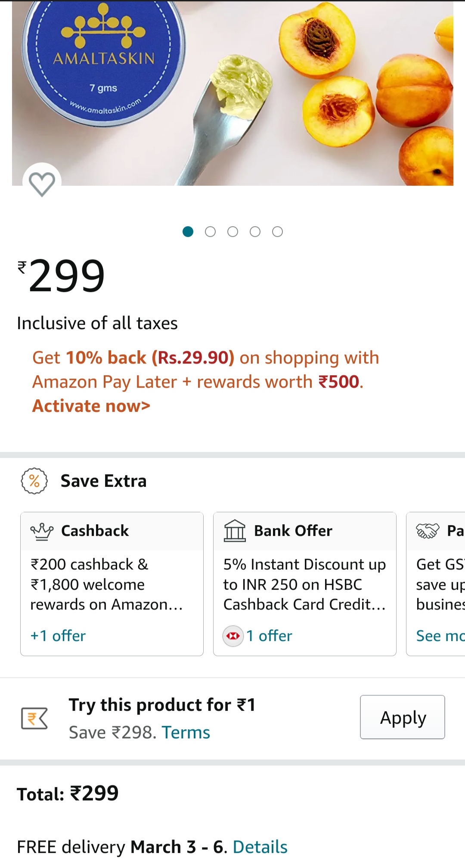
Task: Tap the rupee coupon icon
Action: [34, 718]
